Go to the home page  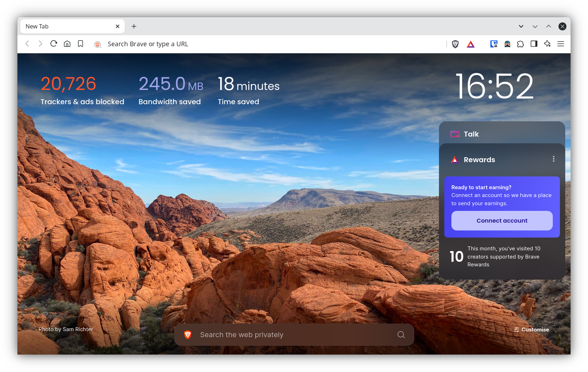pyautogui.click(x=67, y=44)
